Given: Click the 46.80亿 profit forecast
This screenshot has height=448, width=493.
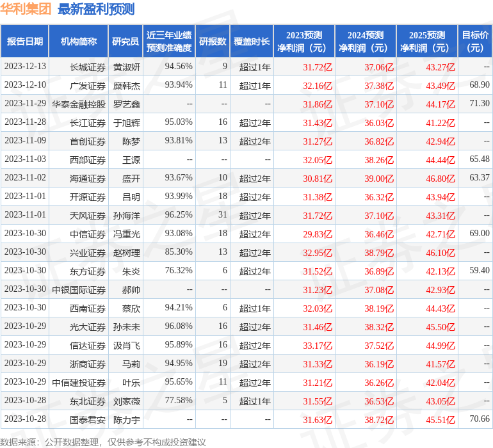Looking at the screenshot, I should [440, 179].
